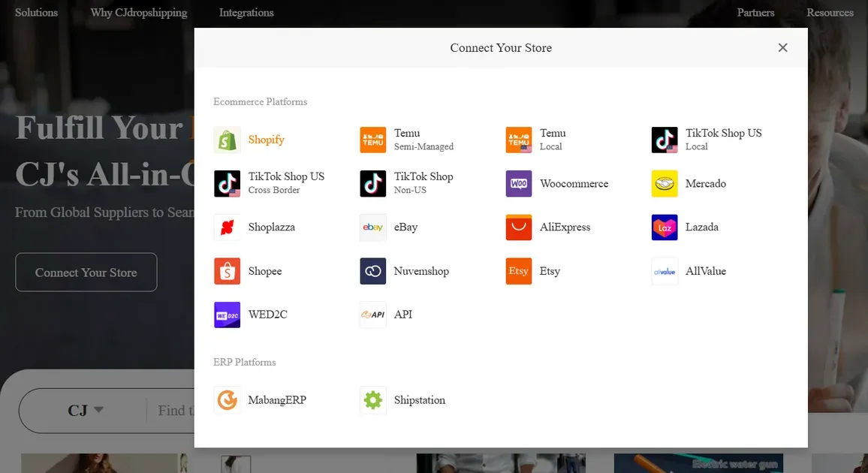Click the Shoplazza text label
The width and height of the screenshot is (868, 473).
[x=272, y=227]
